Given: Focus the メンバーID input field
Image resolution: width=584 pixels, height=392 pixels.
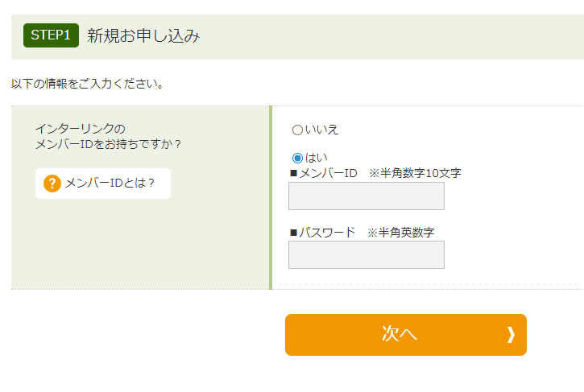Looking at the screenshot, I should click(x=366, y=196).
